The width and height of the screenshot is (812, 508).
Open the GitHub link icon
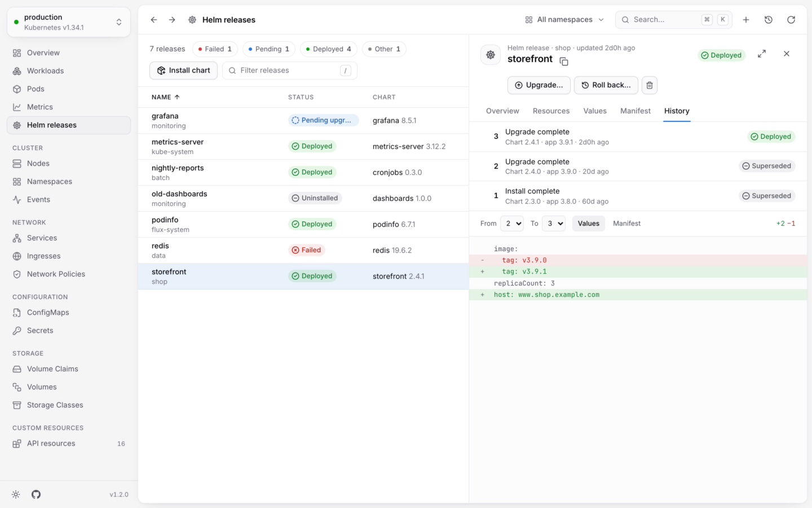(x=36, y=494)
